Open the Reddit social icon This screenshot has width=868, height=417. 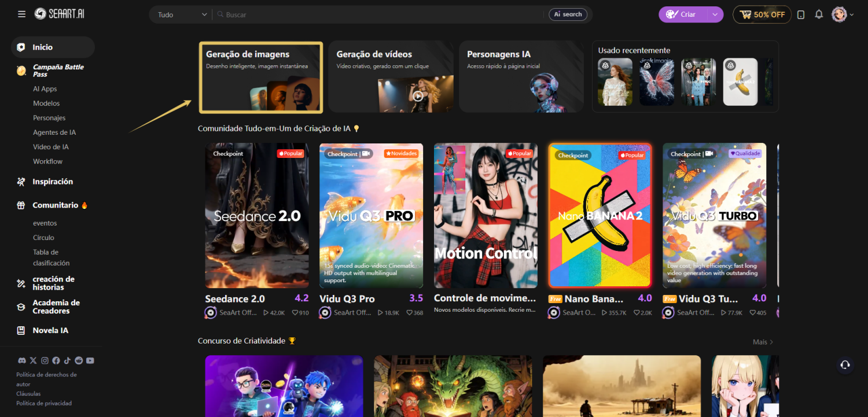79,360
